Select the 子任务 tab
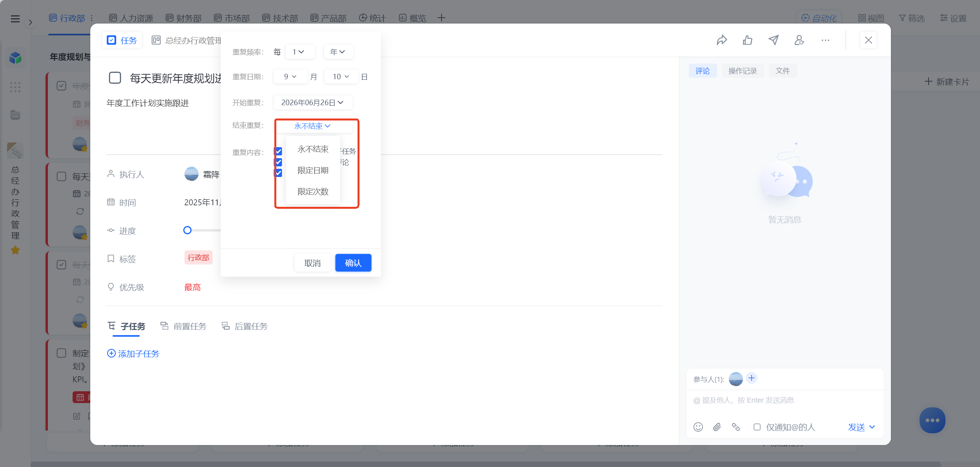The width and height of the screenshot is (980, 467). click(x=126, y=326)
